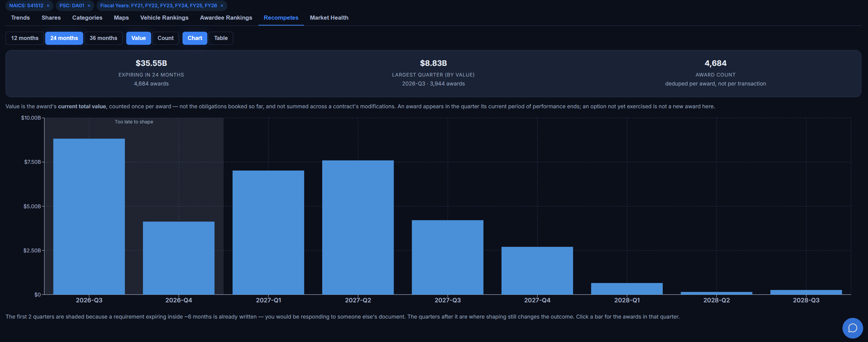Click the 2026-Q3 bar
868x342 pixels.
89,217
